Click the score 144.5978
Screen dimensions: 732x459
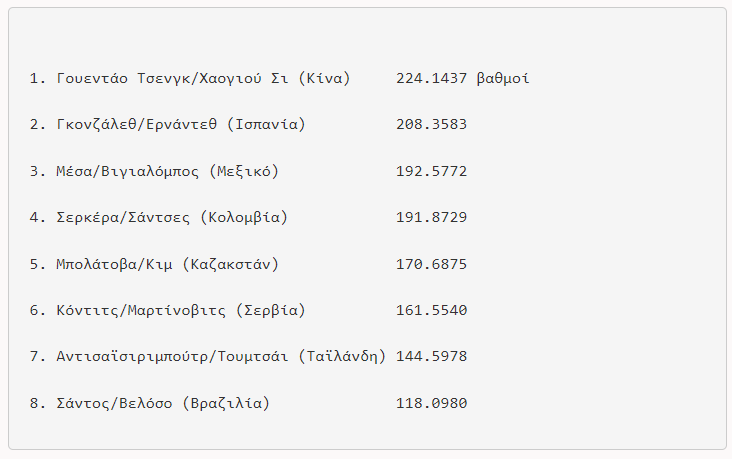point(431,357)
